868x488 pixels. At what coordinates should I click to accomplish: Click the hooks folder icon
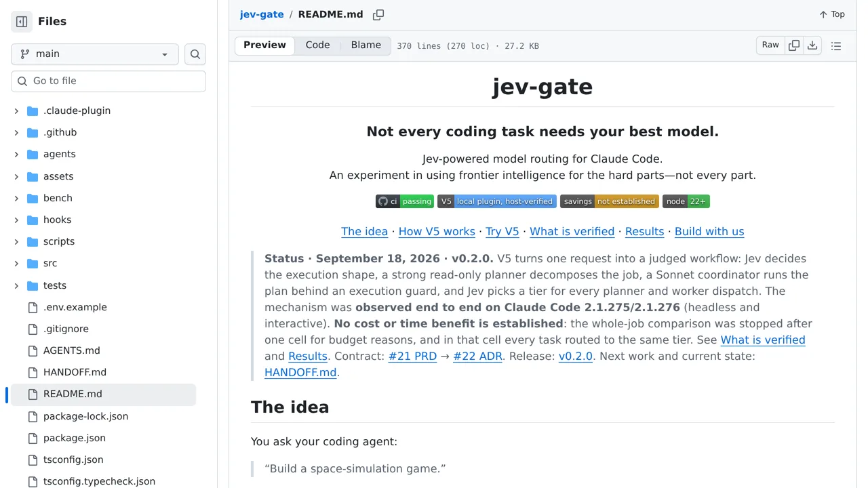[x=33, y=220]
